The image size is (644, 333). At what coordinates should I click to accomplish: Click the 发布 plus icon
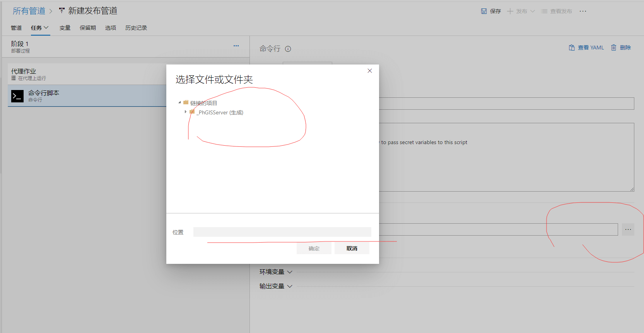(510, 11)
